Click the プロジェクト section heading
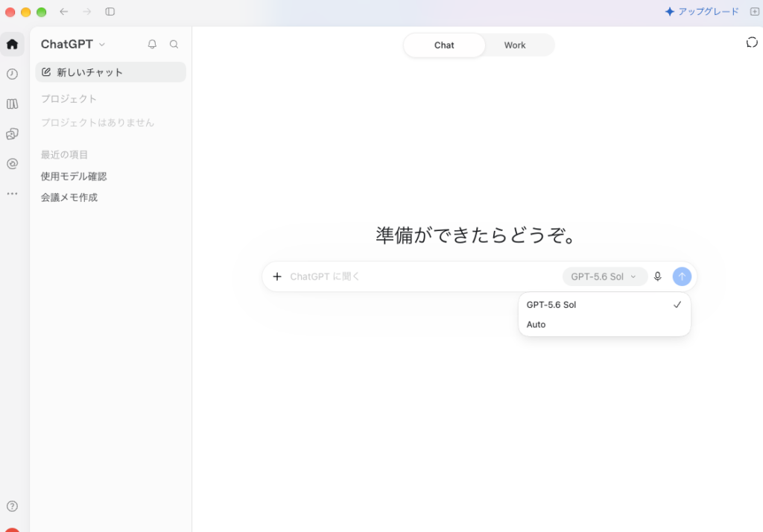Viewport: 763px width, 532px height. click(69, 99)
